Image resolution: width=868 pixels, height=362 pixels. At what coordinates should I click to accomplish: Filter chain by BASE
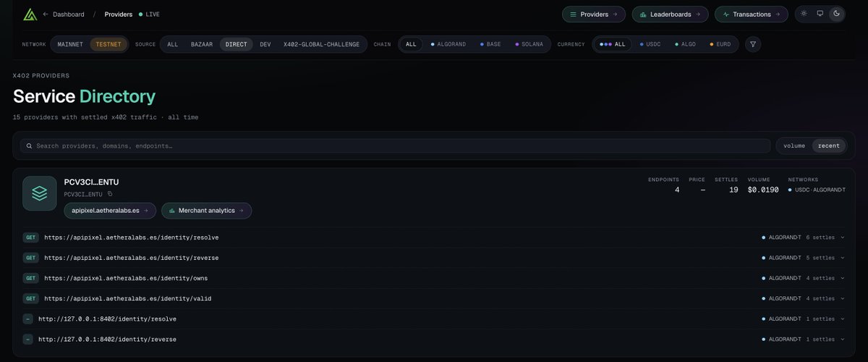click(x=490, y=44)
